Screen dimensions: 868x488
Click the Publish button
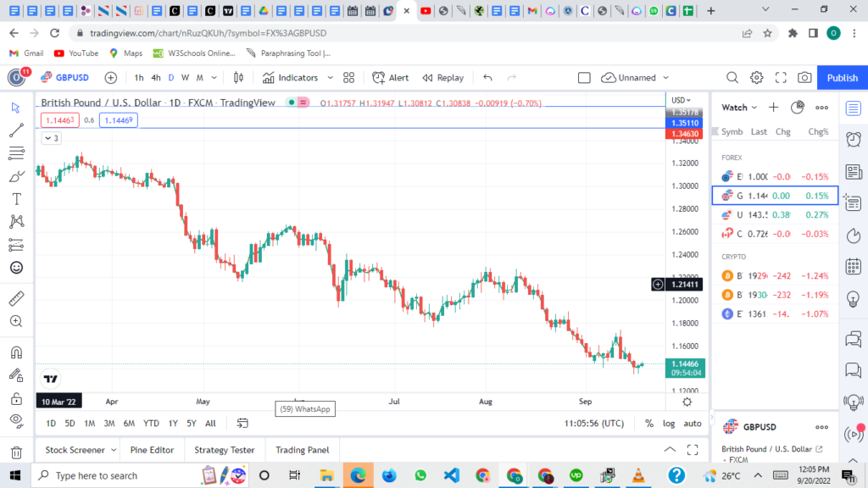point(842,77)
